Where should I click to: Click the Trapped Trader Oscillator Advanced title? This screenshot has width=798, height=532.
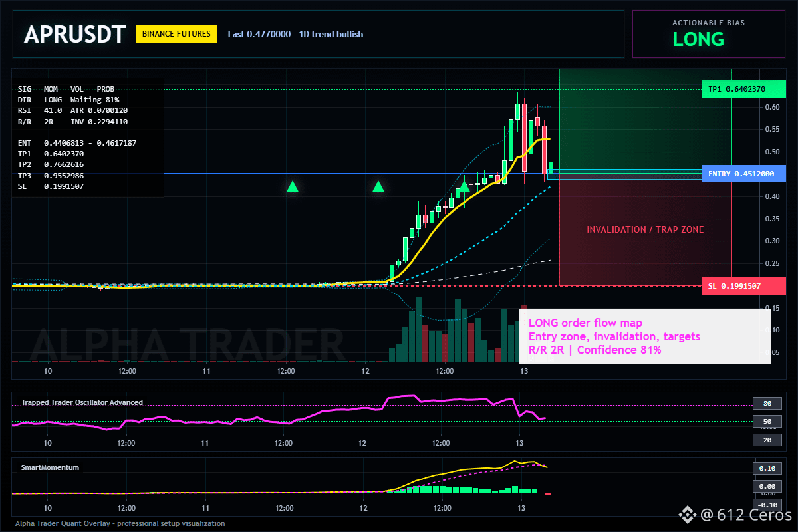82,402
